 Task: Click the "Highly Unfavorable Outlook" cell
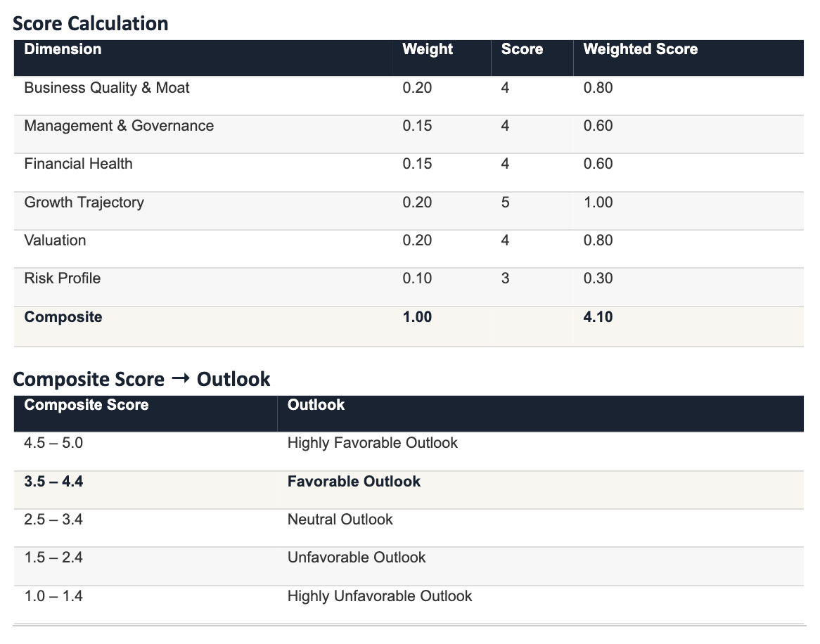pyautogui.click(x=380, y=596)
